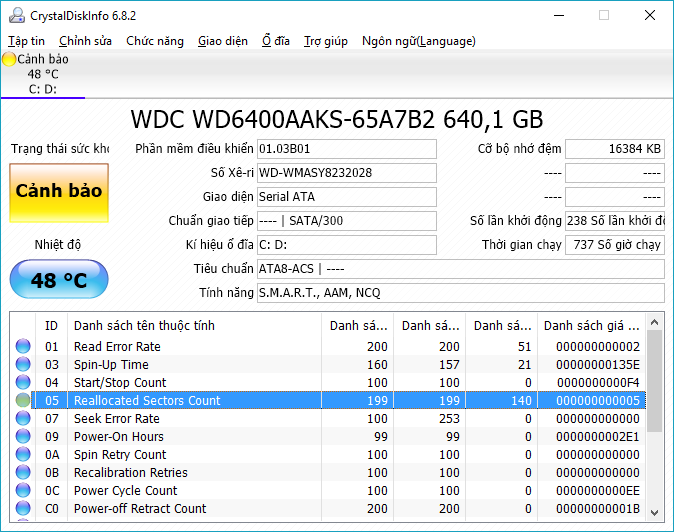Open the Trợ giúp menu
This screenshot has width=674, height=532.
pos(325,41)
